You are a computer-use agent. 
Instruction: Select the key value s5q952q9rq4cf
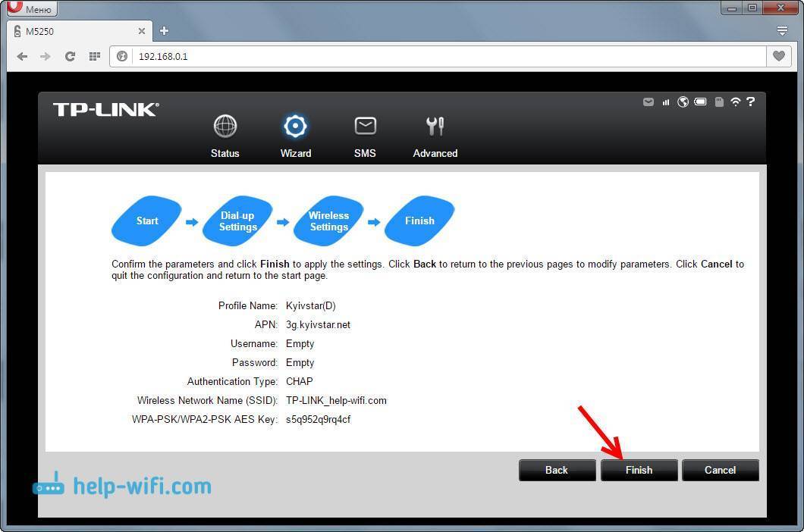tap(319, 419)
